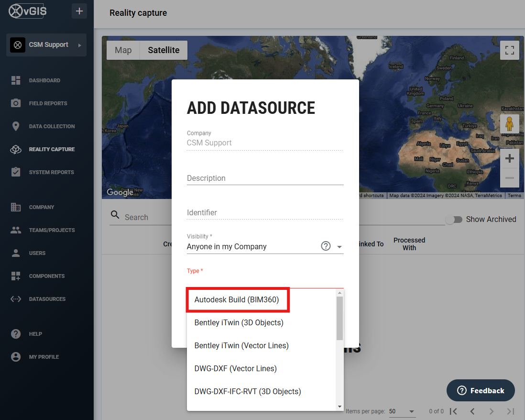Zoom in on the map
The width and height of the screenshot is (525, 420).
click(510, 158)
